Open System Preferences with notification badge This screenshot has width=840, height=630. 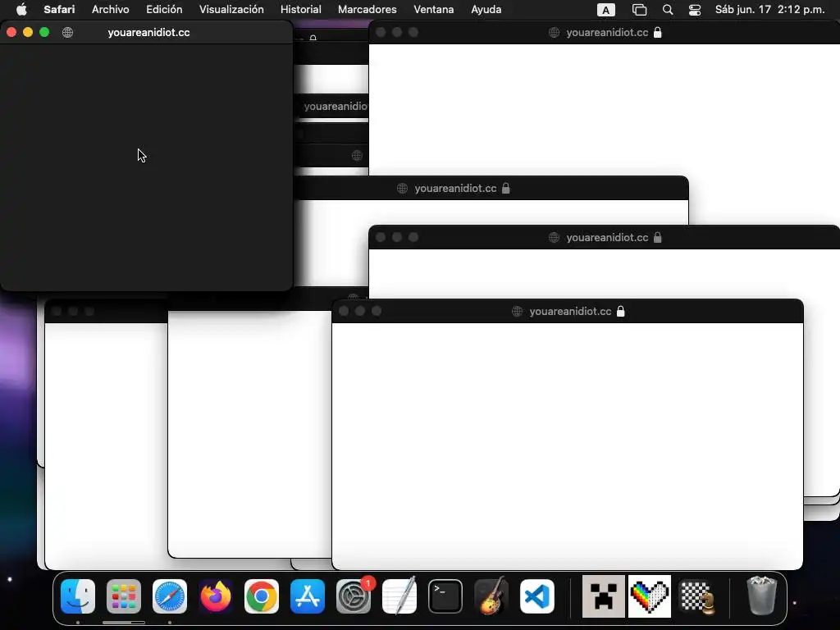pyautogui.click(x=354, y=596)
